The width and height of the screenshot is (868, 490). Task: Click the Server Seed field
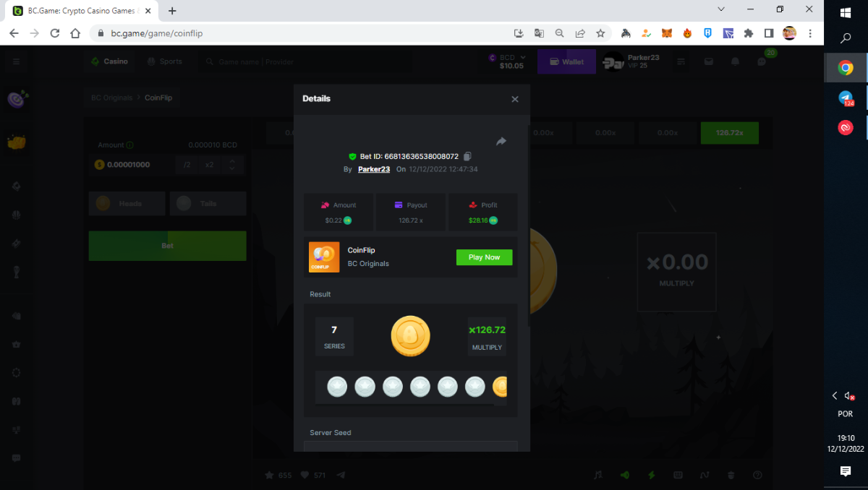pos(410,446)
